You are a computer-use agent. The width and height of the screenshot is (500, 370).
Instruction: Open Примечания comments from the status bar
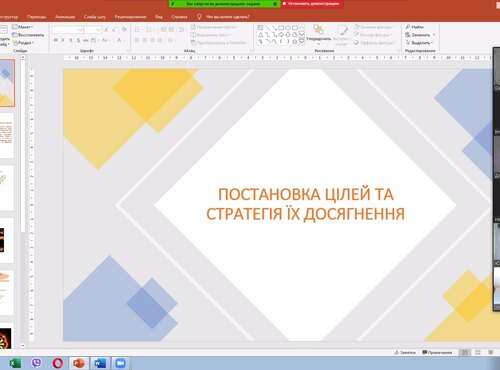point(437,352)
